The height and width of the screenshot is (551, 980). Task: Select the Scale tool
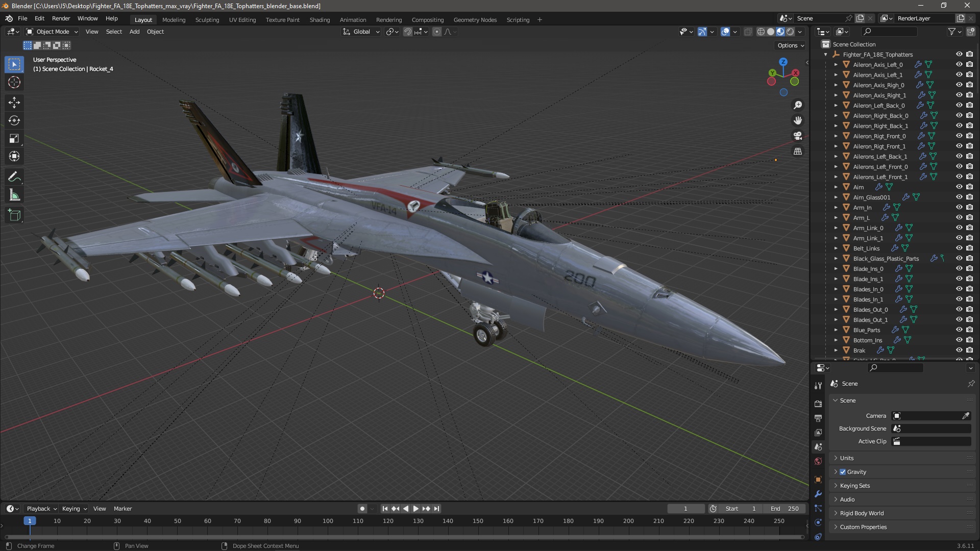14,138
